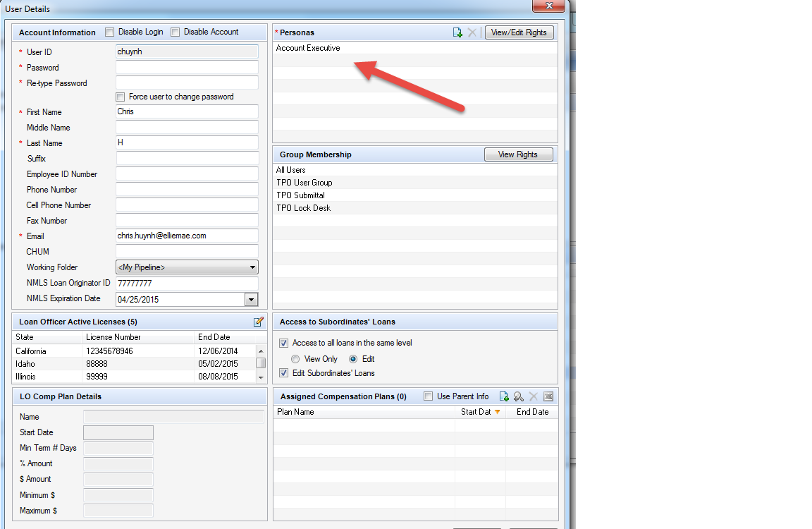Enable the Disable Login checkbox

[109, 32]
